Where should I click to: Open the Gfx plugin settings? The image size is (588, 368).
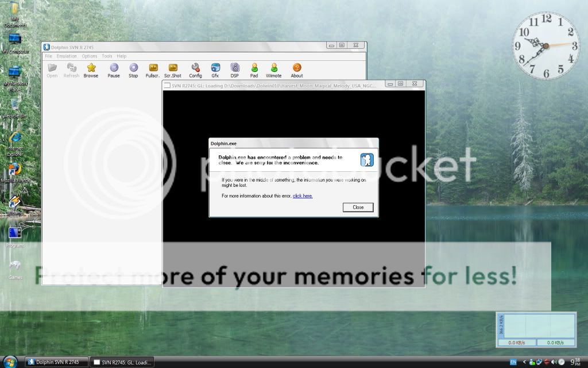[x=215, y=69]
